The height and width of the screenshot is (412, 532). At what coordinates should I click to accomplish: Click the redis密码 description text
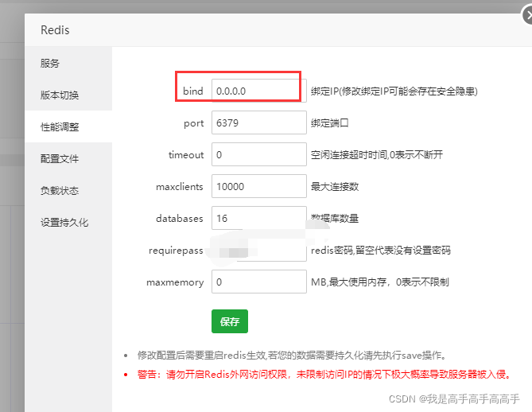pyautogui.click(x=381, y=250)
